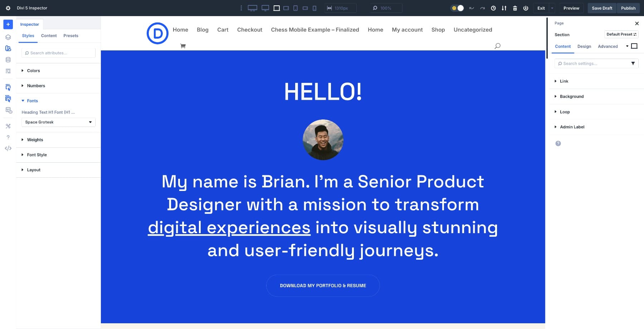The image size is (644, 329).
Task: Click the search magnifier icon in site header
Action: [x=497, y=46]
